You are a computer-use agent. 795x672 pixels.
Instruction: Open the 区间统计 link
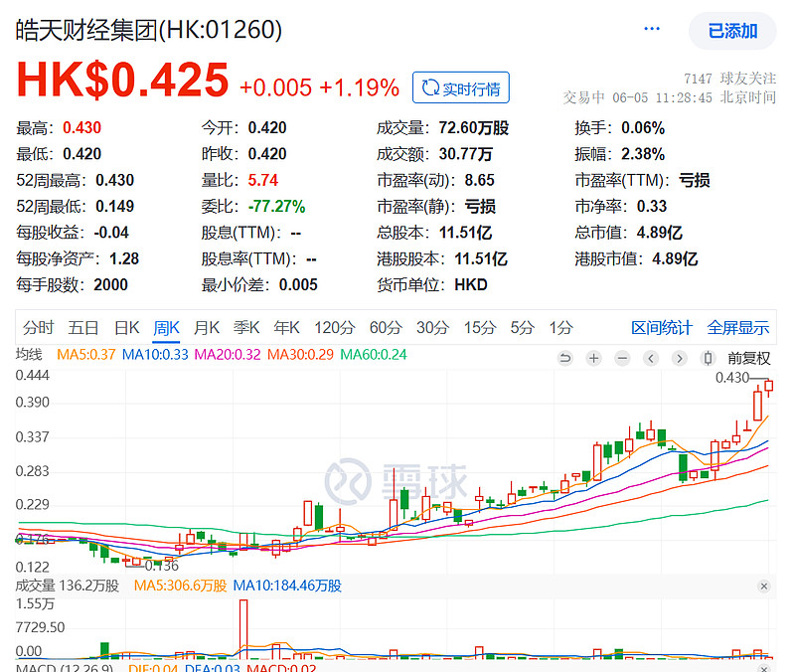[662, 328]
